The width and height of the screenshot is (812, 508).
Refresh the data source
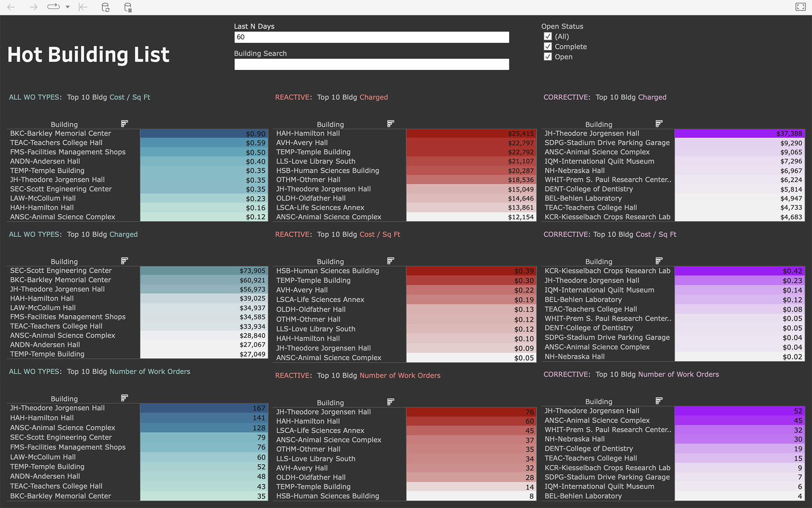click(106, 7)
